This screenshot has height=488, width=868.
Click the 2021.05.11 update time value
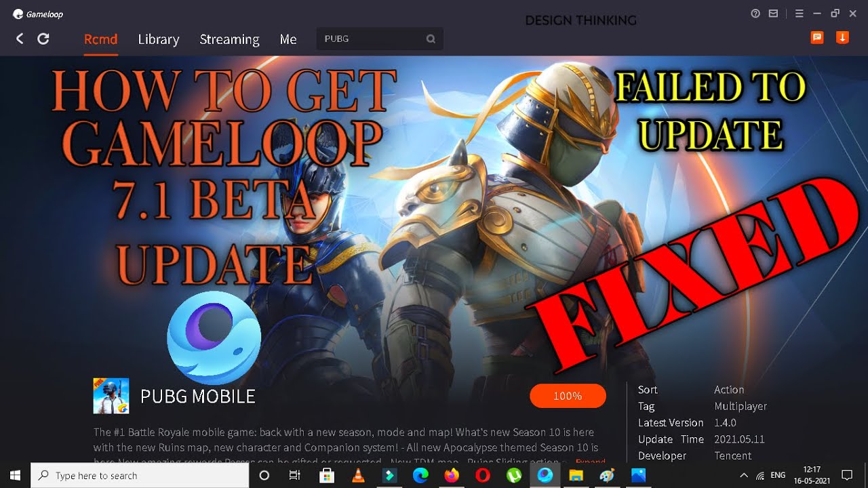pos(739,439)
